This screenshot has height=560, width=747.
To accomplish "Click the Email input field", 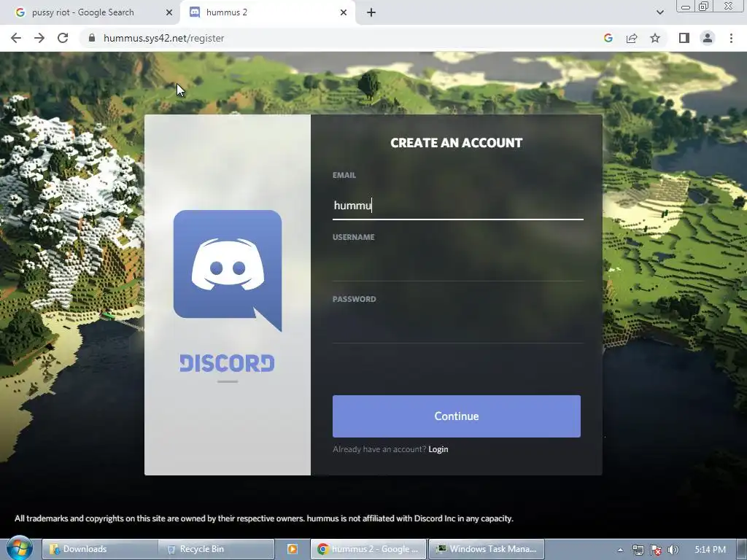I will [x=458, y=206].
